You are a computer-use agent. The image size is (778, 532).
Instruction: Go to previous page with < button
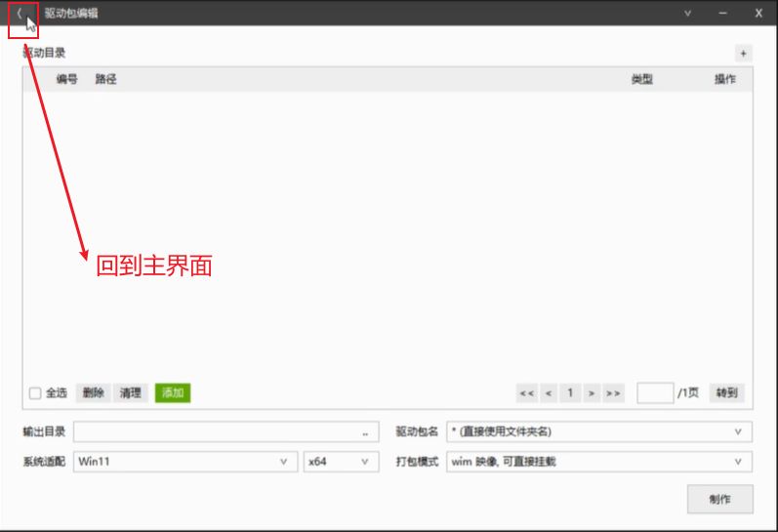point(549,393)
